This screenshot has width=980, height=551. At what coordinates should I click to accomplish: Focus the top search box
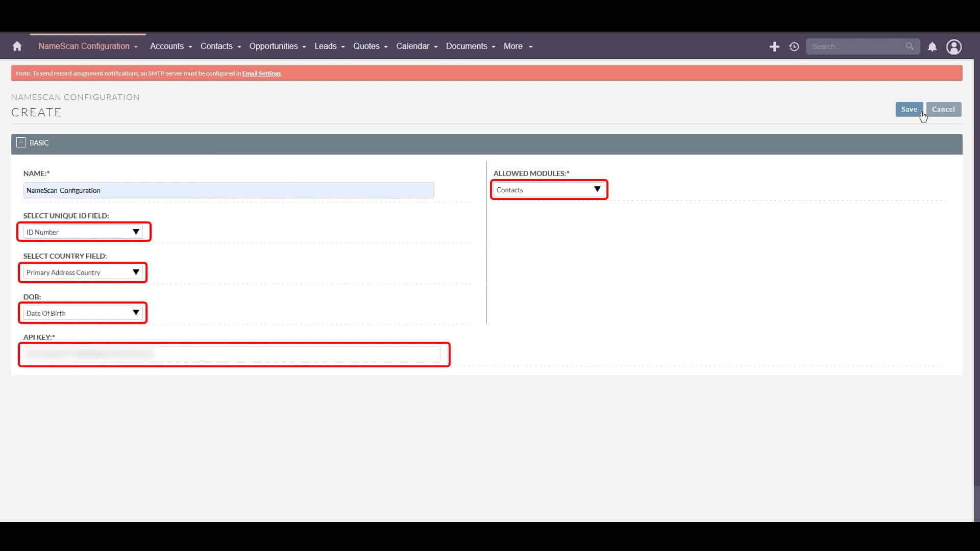click(863, 46)
